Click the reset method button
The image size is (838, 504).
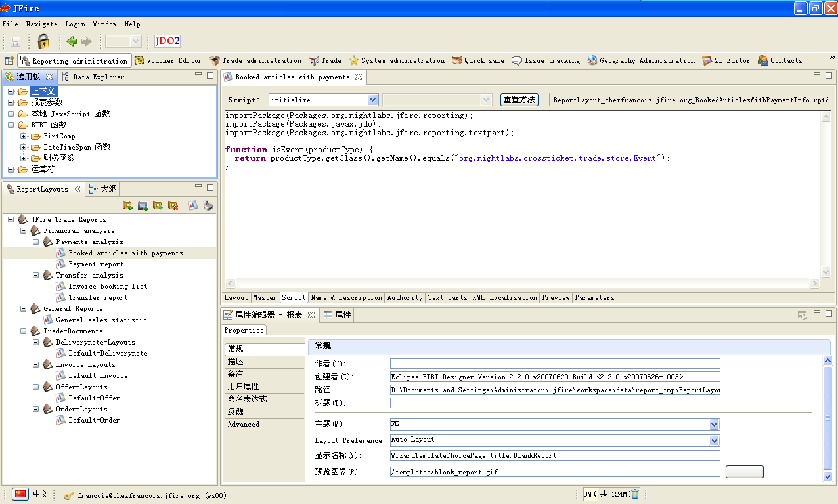pos(519,100)
